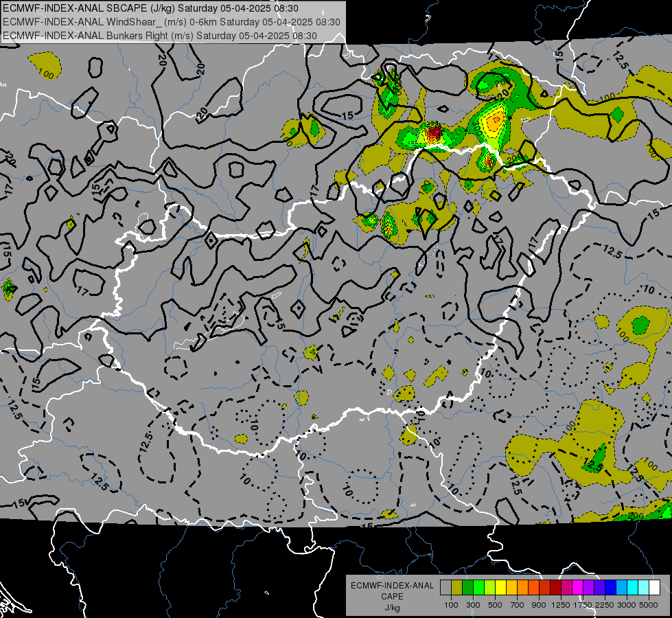Image resolution: width=672 pixels, height=618 pixels.
Task: Select the brick red swatch after 900
Action: (x=545, y=588)
